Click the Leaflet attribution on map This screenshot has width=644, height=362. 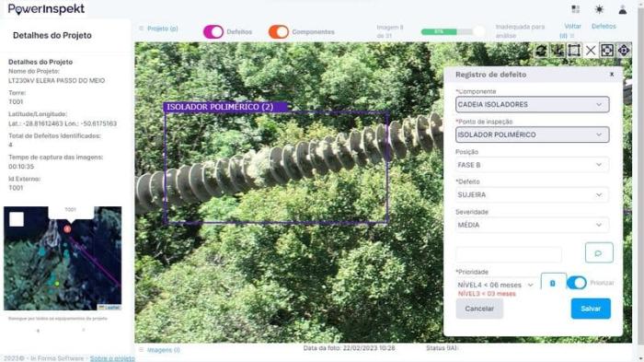point(109,308)
